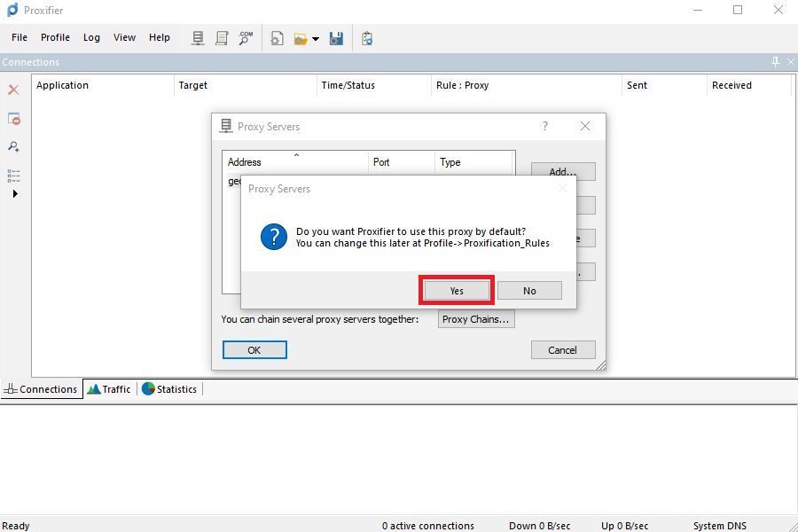Switch to the Statistics tab
Viewport: 798px width, 532px height.
pyautogui.click(x=169, y=389)
